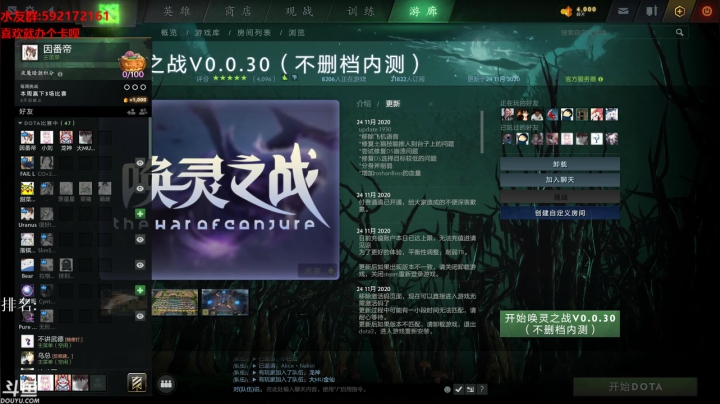
Task: Click the friends list scrollbar
Action: pos(149,138)
